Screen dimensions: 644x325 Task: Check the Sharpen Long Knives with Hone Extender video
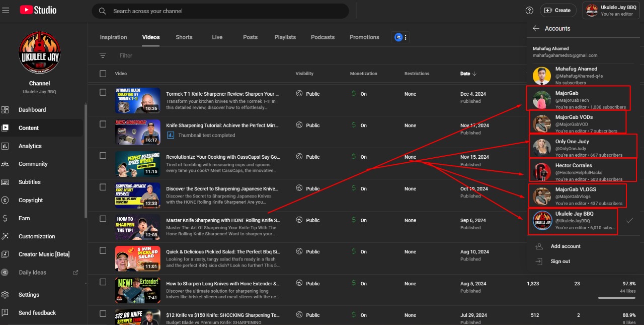tap(103, 282)
